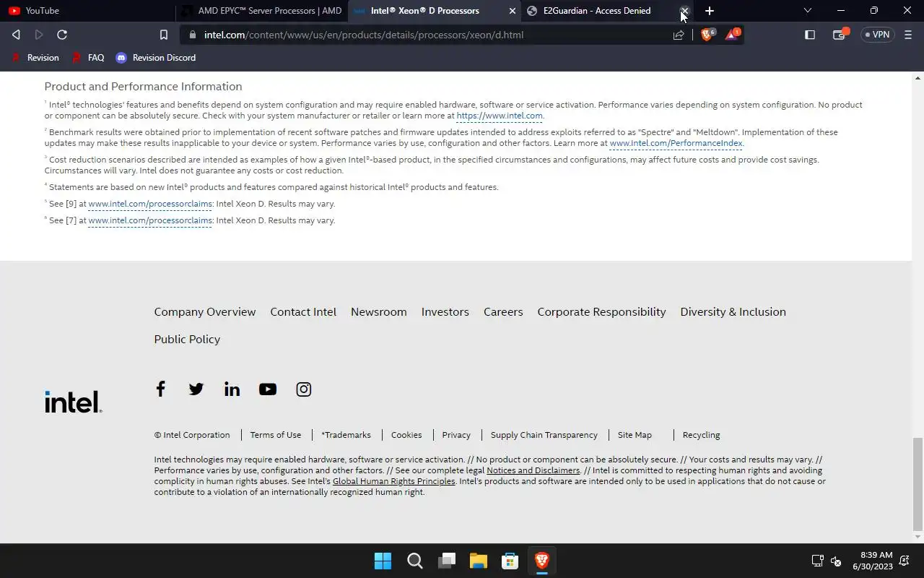Open File Explorer from taskbar
924x578 pixels.
(479, 561)
